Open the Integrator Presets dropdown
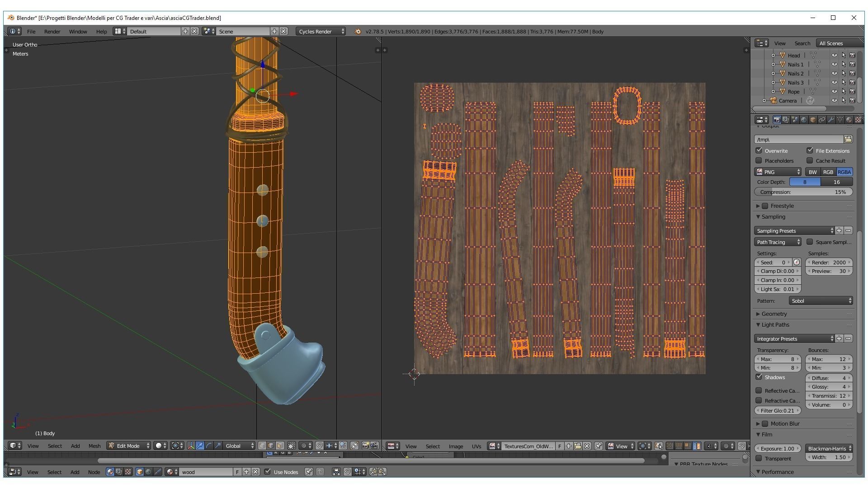This screenshot has width=868, height=488. [794, 338]
